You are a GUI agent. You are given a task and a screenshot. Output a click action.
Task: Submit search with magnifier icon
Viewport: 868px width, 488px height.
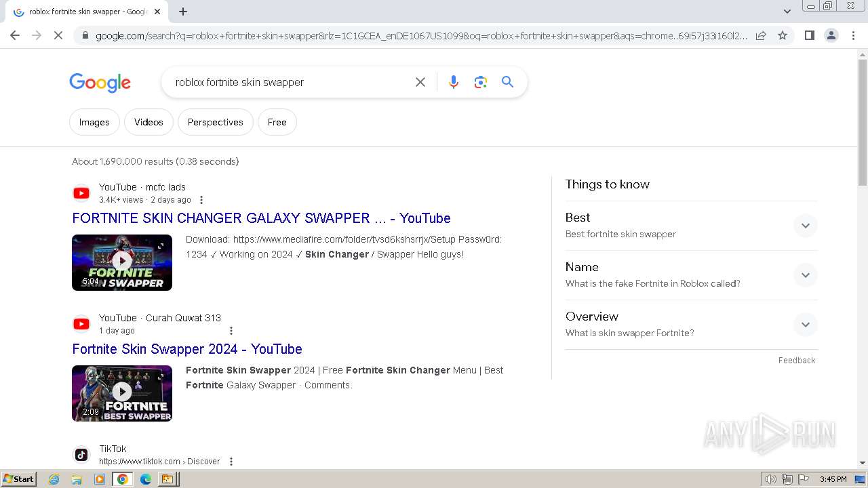tap(507, 82)
